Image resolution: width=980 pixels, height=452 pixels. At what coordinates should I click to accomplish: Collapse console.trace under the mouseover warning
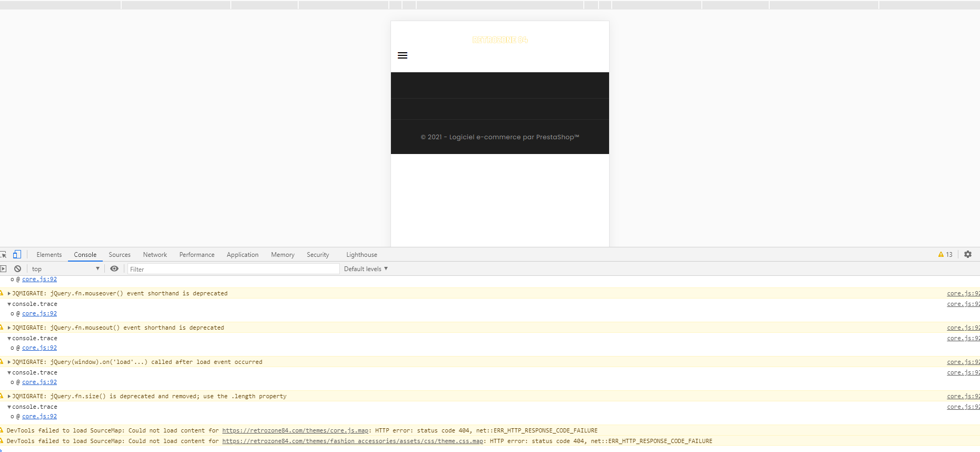pyautogui.click(x=9, y=304)
